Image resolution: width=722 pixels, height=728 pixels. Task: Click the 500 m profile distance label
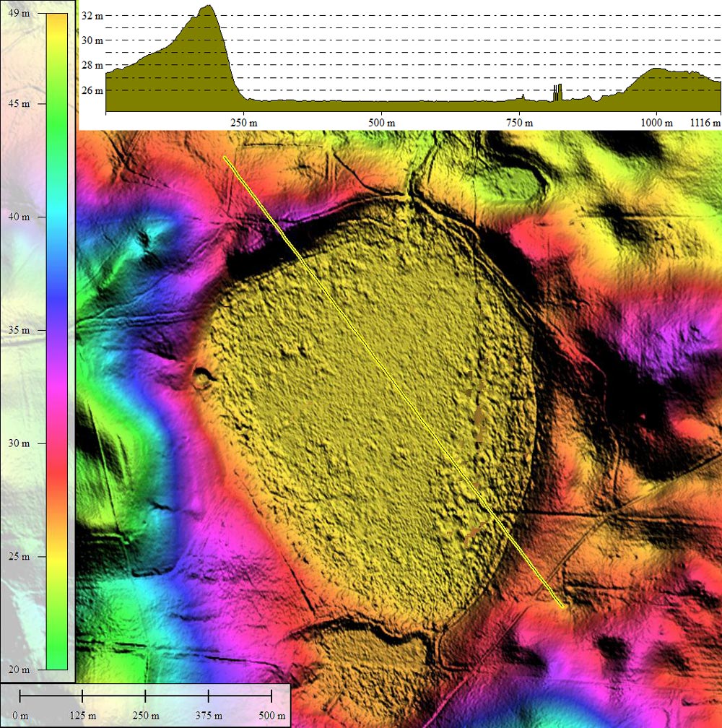[x=381, y=123]
